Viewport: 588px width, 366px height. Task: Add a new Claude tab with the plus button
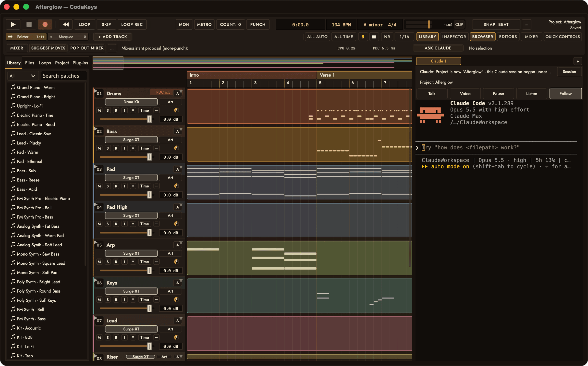pos(577,61)
